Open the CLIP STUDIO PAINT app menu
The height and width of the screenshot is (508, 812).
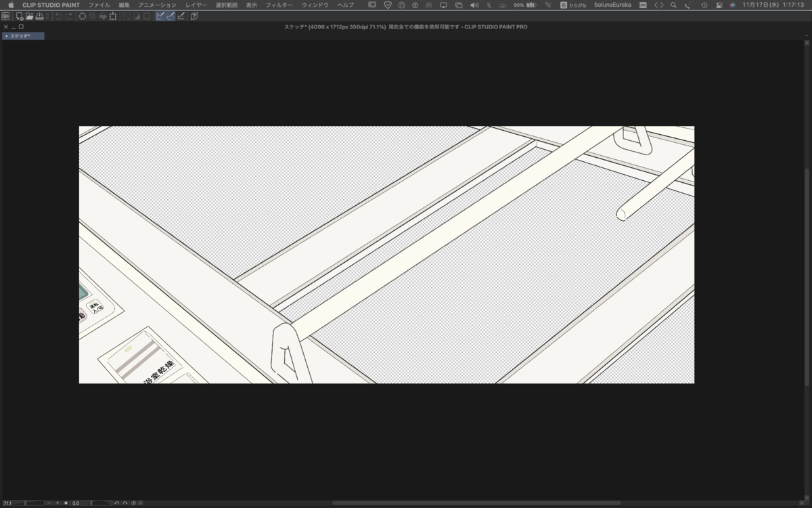pyautogui.click(x=51, y=5)
